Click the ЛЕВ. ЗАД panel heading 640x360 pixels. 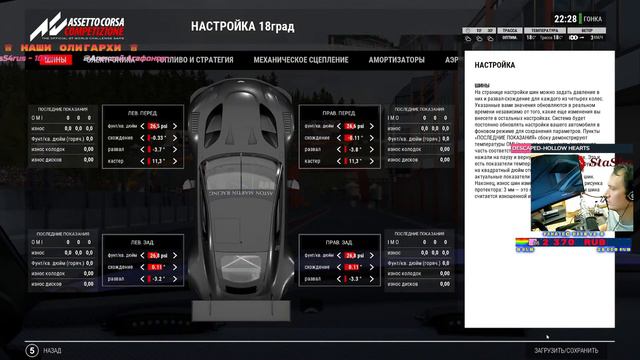[142, 242]
